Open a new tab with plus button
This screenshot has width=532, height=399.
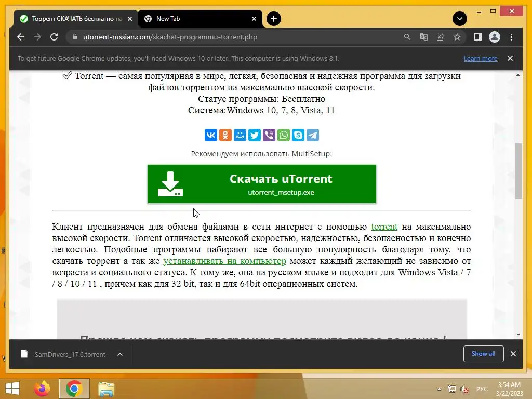[274, 19]
